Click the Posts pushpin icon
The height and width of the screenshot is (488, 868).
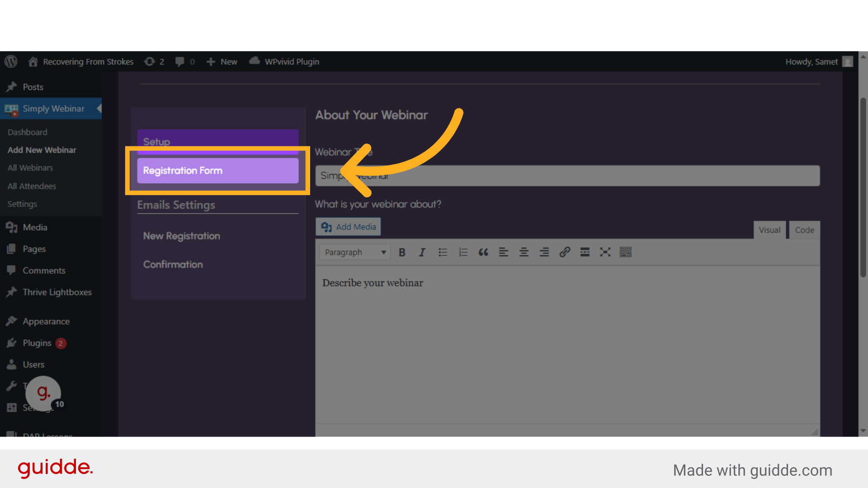click(x=11, y=87)
